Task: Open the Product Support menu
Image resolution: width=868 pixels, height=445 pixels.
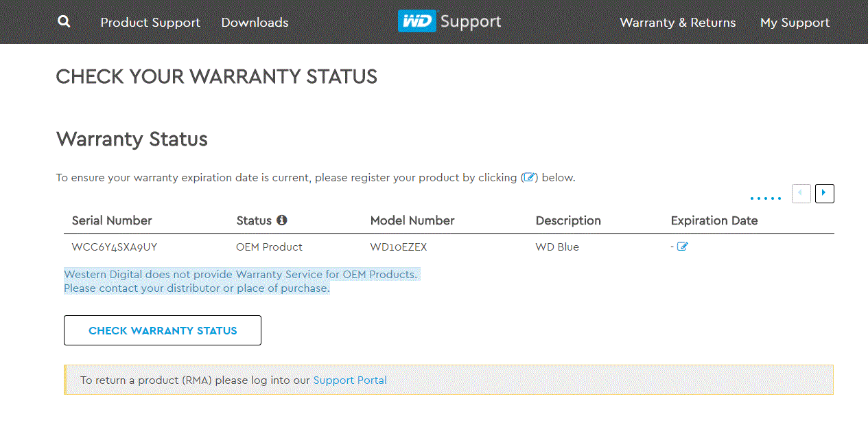Action: [x=150, y=23]
